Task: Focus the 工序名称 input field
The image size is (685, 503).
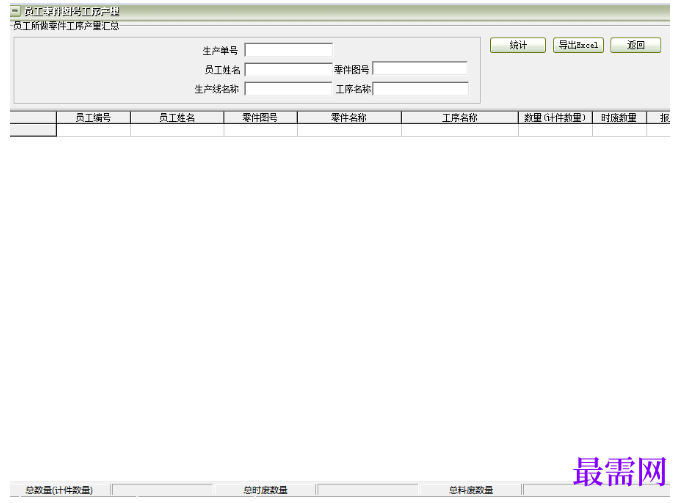Action: [421, 89]
